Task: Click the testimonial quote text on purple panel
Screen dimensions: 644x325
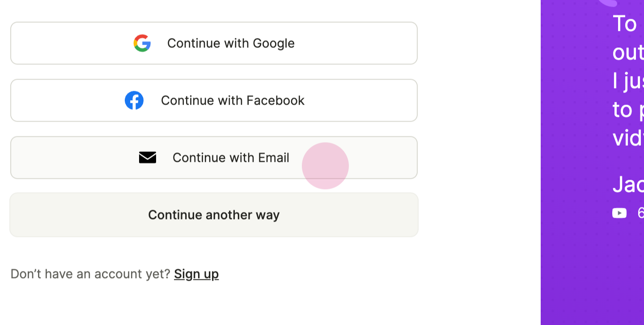Action: (x=628, y=80)
